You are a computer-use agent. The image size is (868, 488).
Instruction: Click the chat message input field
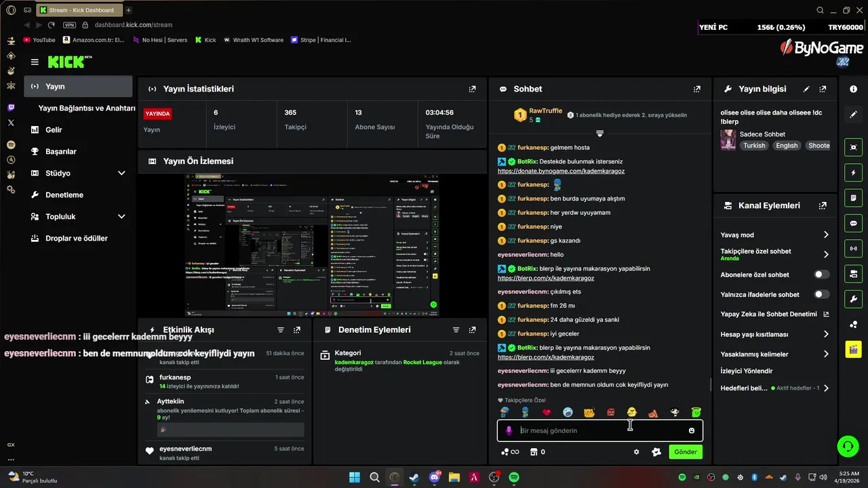coord(600,430)
